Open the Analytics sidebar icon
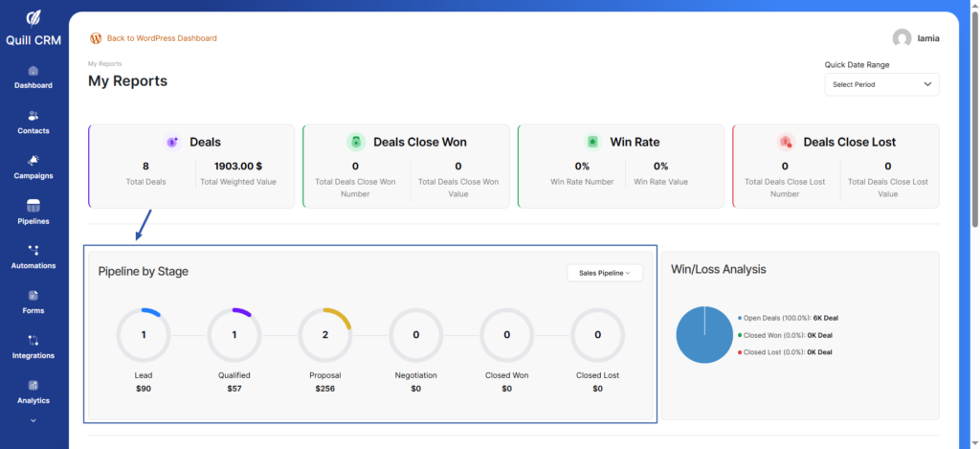This screenshot has height=449, width=980. tap(33, 385)
